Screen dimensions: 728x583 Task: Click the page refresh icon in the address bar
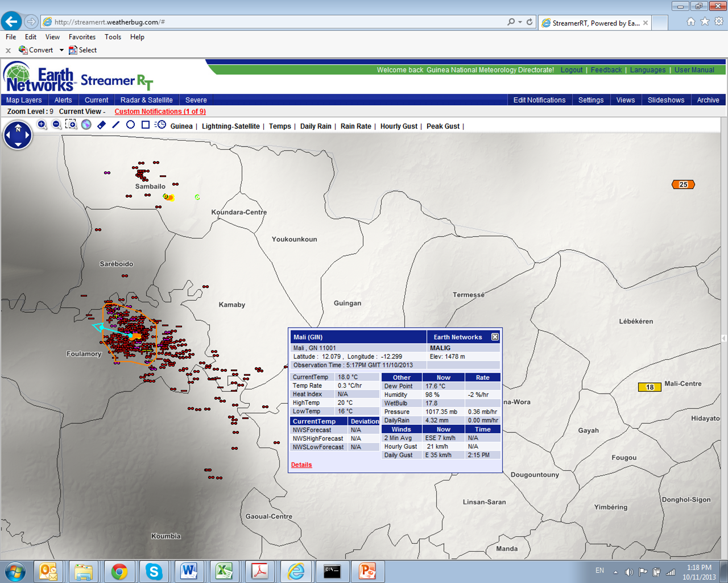[530, 22]
